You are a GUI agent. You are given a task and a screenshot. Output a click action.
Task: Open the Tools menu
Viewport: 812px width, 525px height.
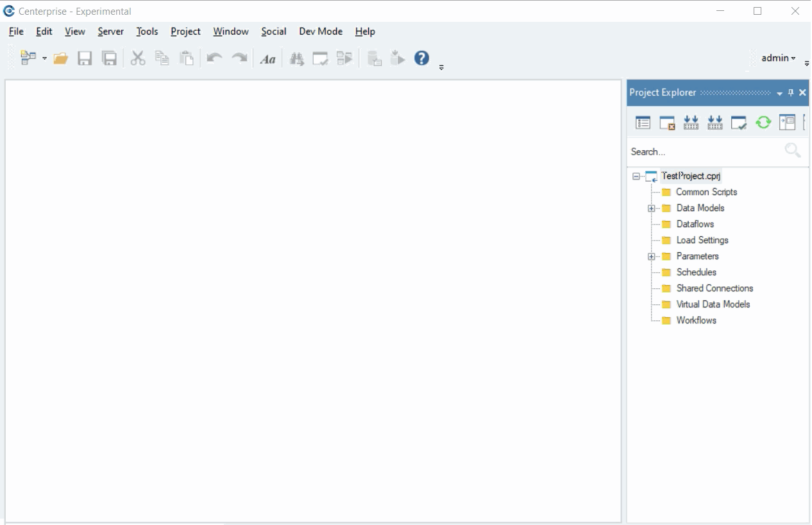147,31
